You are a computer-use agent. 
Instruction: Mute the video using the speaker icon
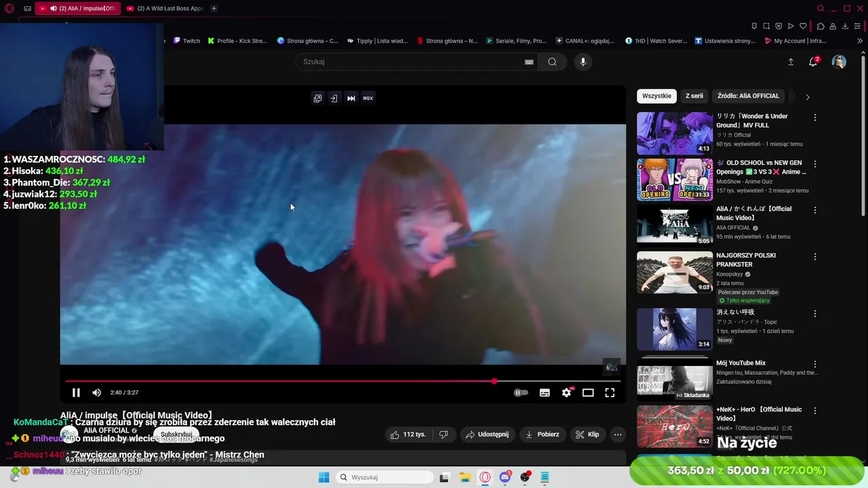(x=96, y=392)
